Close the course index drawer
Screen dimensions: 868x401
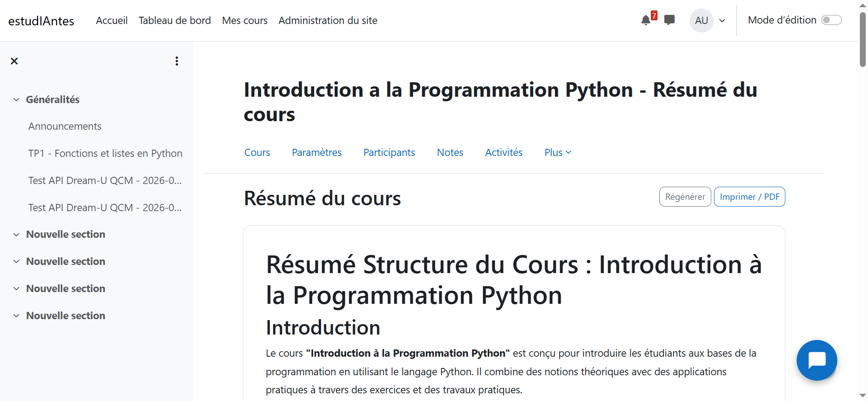click(14, 61)
